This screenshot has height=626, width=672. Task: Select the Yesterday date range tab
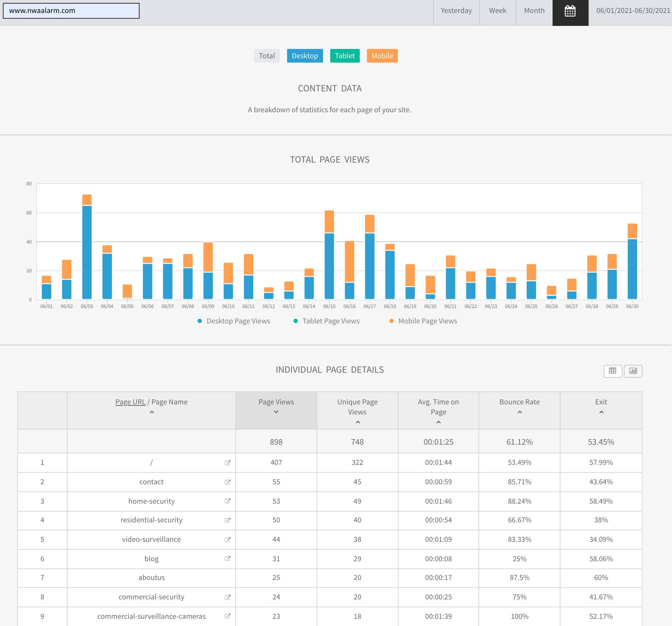(456, 11)
